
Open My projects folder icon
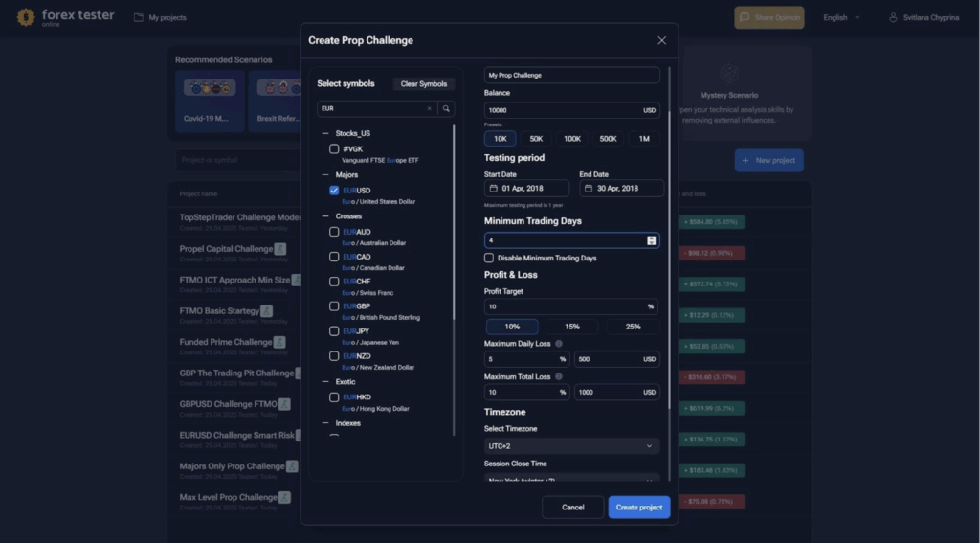(x=138, y=17)
